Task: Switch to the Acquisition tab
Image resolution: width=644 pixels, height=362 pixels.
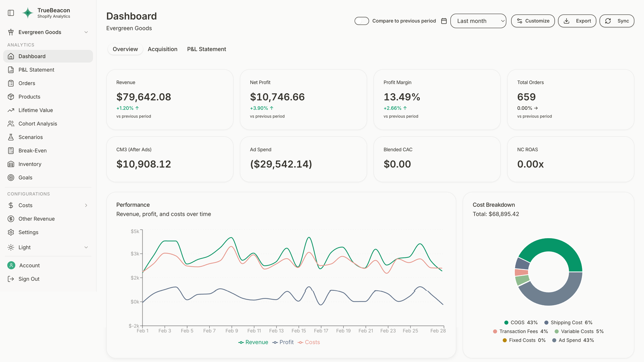Action: pos(163,49)
